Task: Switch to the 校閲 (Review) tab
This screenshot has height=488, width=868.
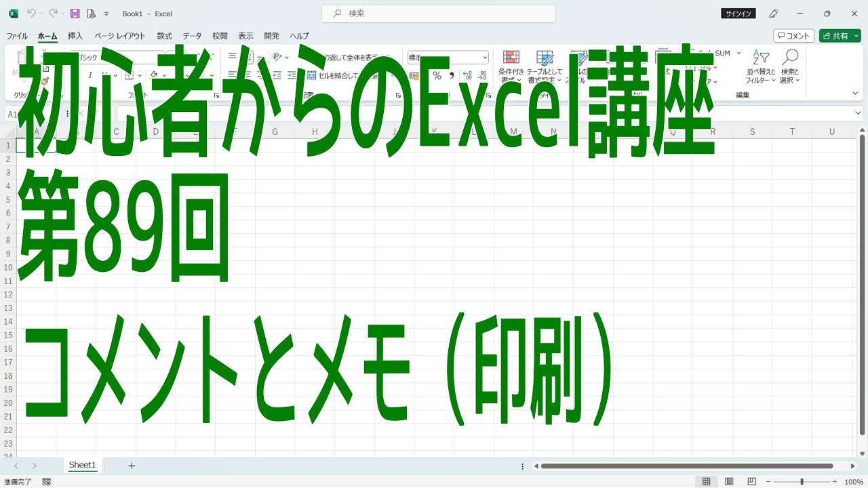Action: click(x=220, y=36)
